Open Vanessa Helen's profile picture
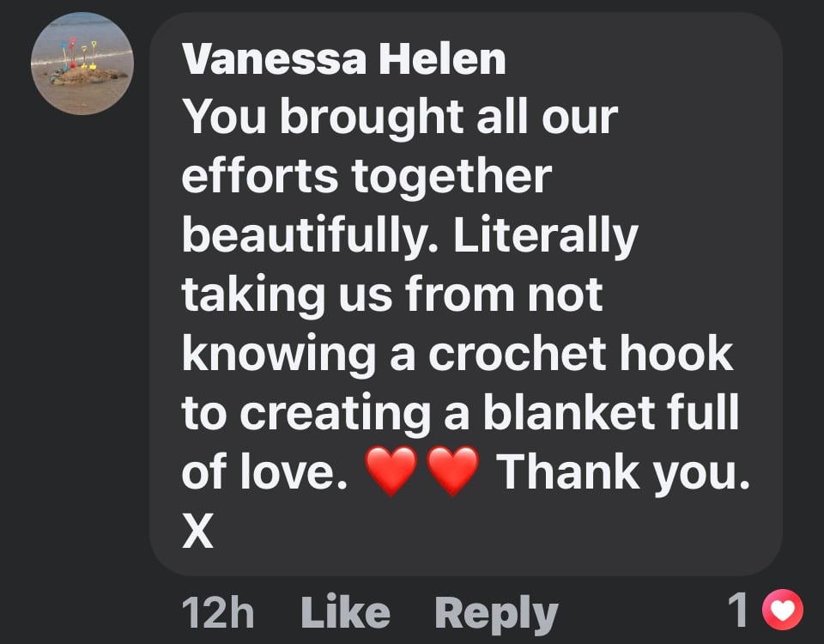 (x=82, y=64)
